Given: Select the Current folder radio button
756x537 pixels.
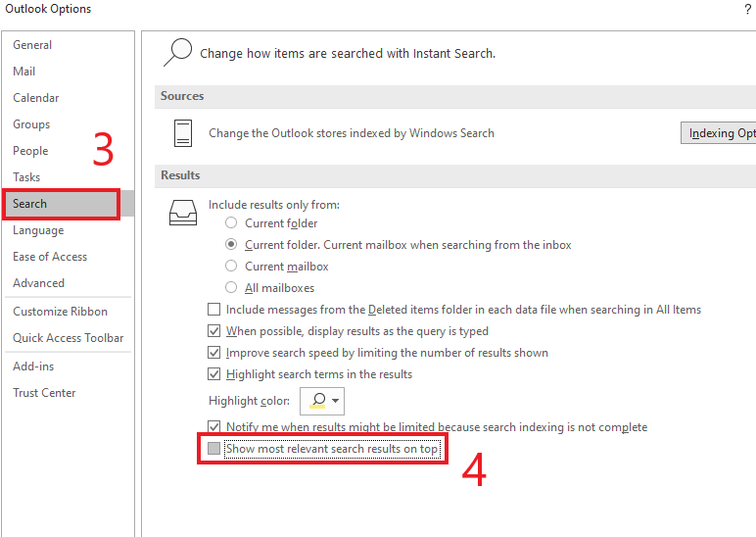Looking at the screenshot, I should tap(231, 222).
